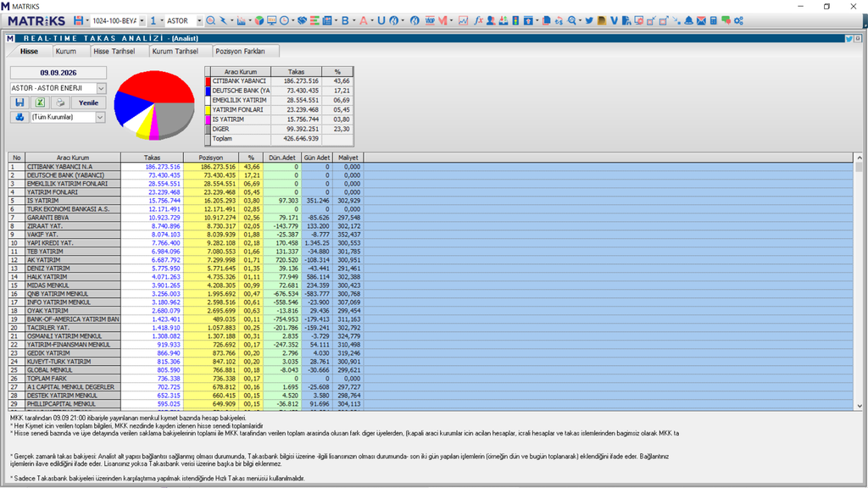Screen dimensions: 868x488
Task: Switch to the Hisse tab
Action: (x=30, y=51)
